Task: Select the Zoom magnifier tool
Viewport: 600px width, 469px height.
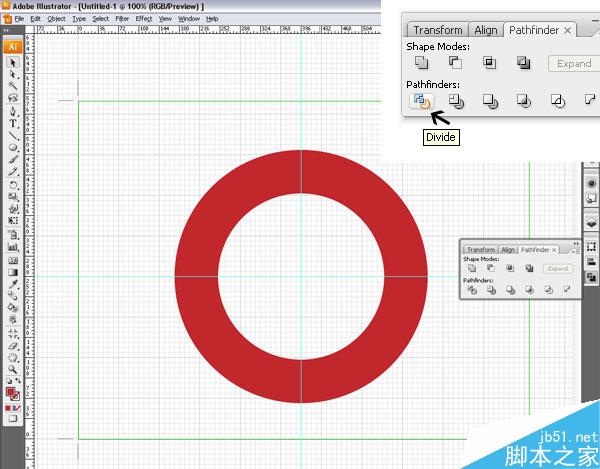Action: click(x=13, y=370)
